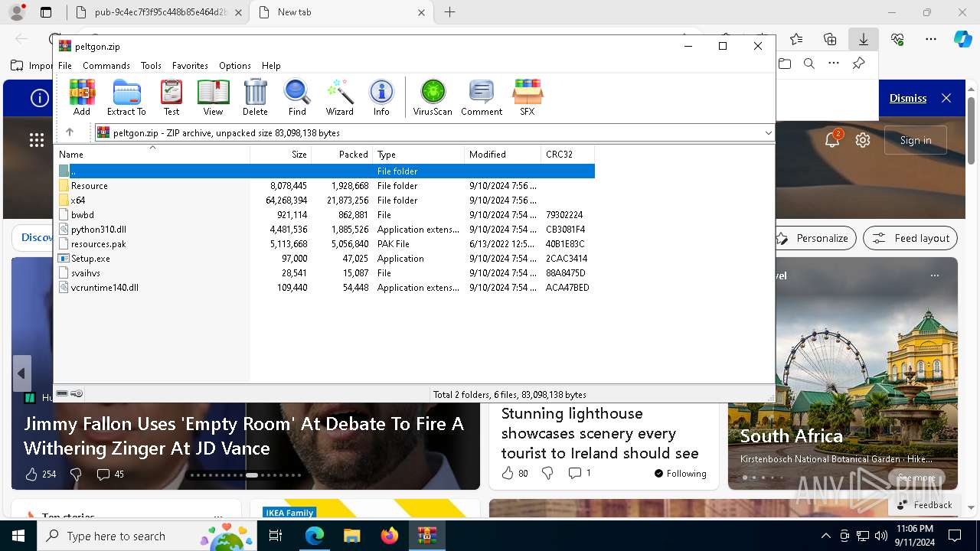Screen dimensions: 980x551
Task: Run the Test archive tool
Action: [x=171, y=97]
